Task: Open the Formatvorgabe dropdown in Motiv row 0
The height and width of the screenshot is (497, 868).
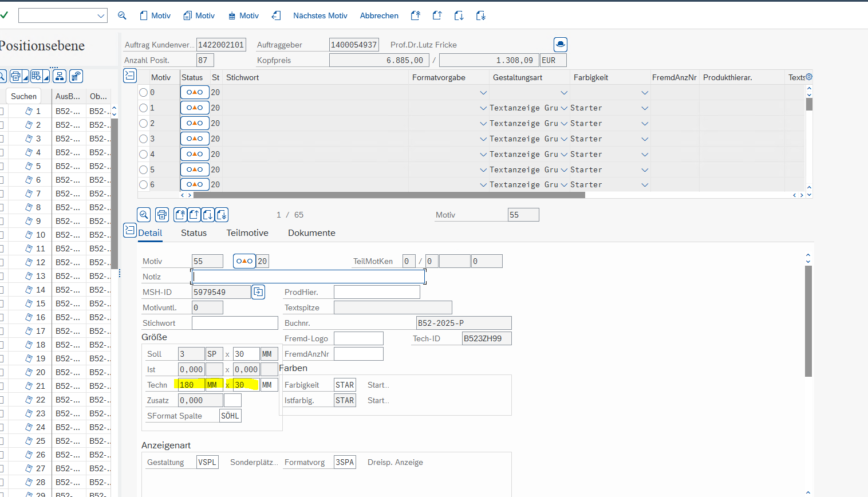Action: (483, 93)
